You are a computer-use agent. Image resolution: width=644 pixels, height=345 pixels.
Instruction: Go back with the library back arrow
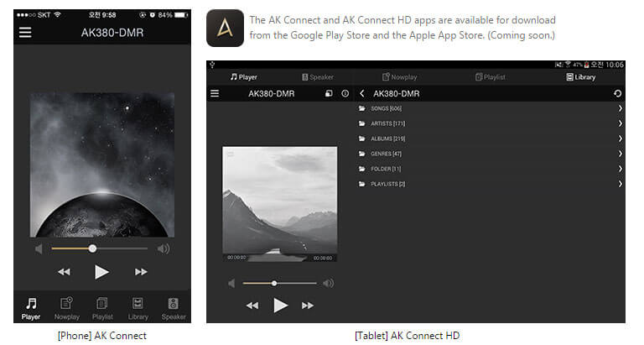pos(362,93)
